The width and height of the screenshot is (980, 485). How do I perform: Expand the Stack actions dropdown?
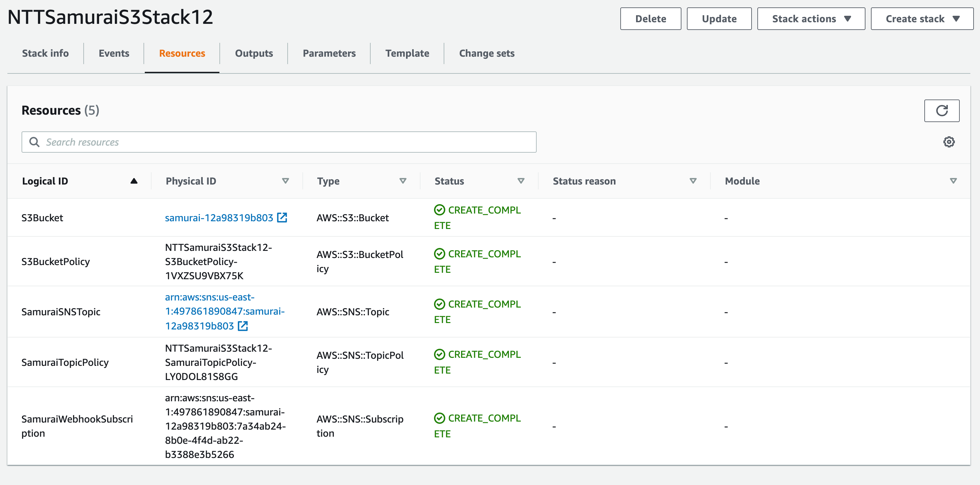(811, 19)
